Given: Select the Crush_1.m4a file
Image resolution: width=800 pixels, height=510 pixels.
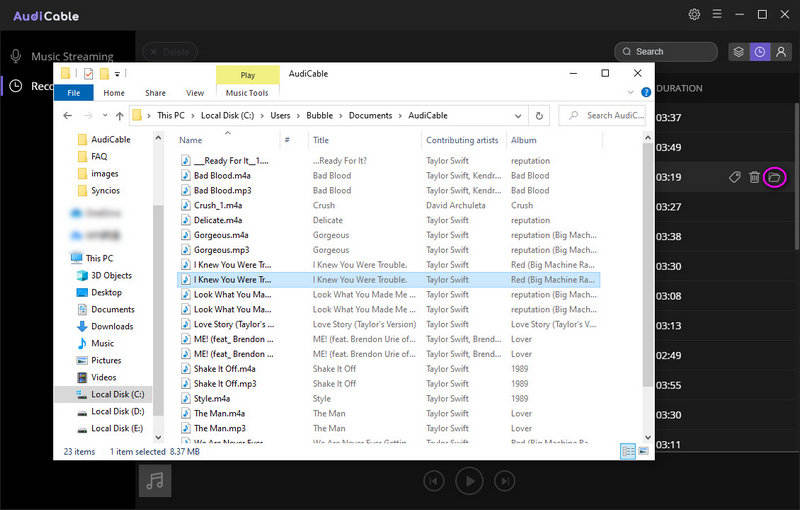Looking at the screenshot, I should coord(218,205).
